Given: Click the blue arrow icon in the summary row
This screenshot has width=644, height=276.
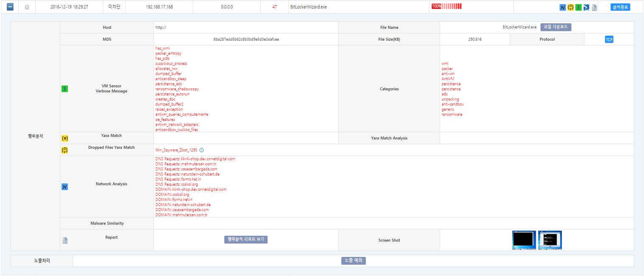Looking at the screenshot, I should point(586,7).
